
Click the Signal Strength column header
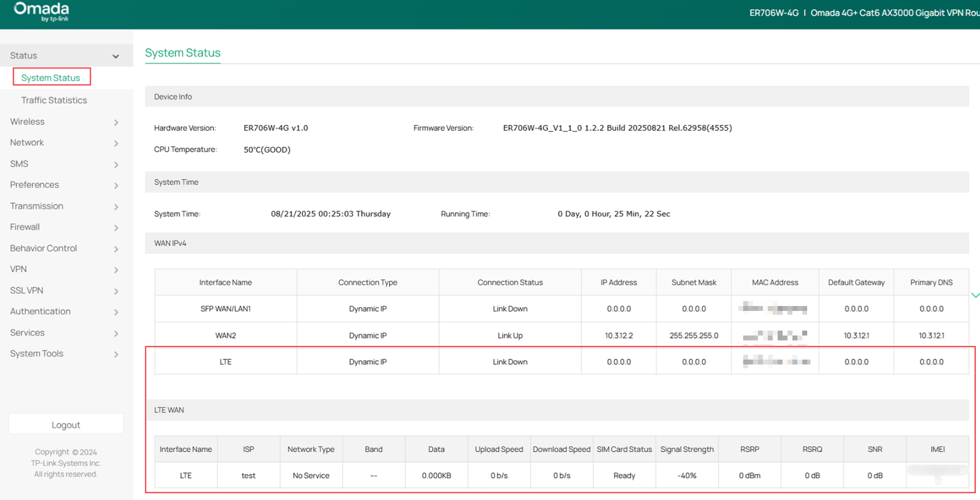[x=687, y=449]
